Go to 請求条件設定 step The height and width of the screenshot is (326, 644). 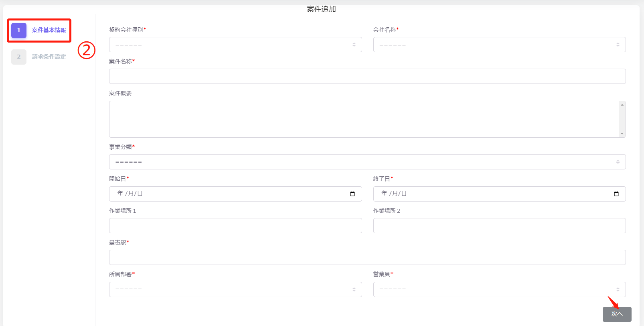49,57
